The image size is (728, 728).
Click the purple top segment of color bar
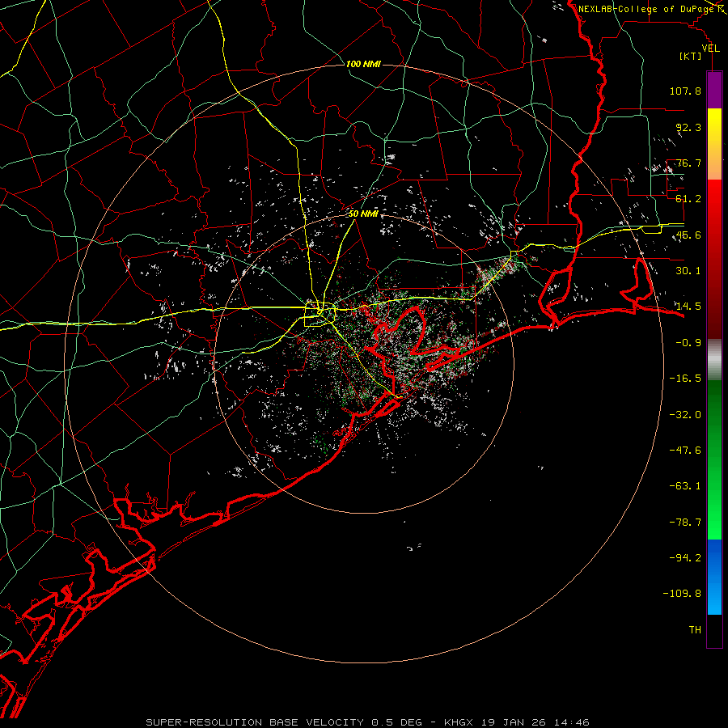coord(714,90)
